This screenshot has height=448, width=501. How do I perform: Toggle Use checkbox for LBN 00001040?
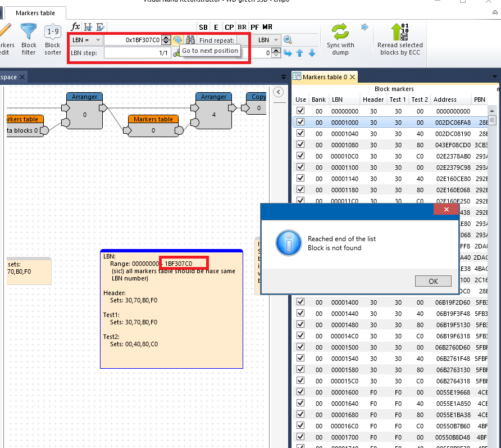pyautogui.click(x=300, y=133)
